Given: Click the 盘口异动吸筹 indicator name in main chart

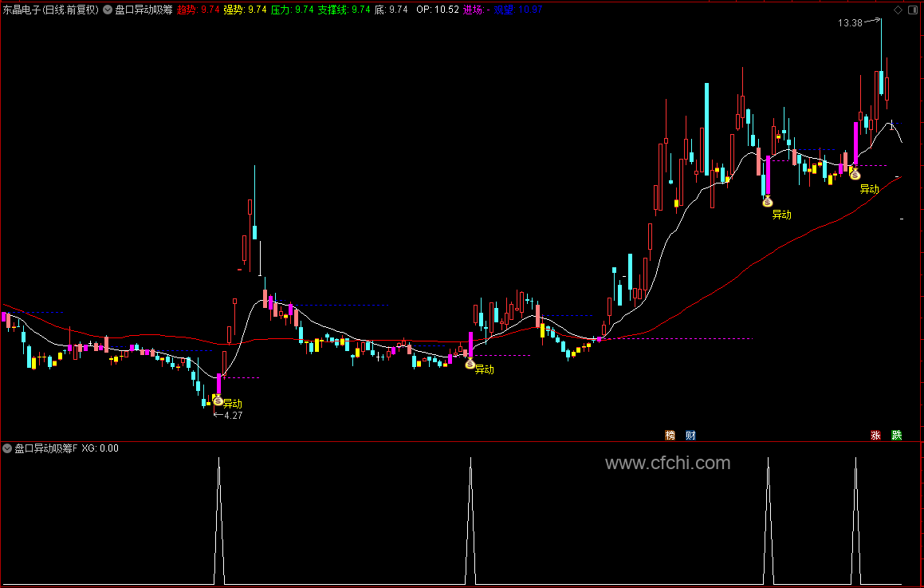Looking at the screenshot, I should (144, 10).
